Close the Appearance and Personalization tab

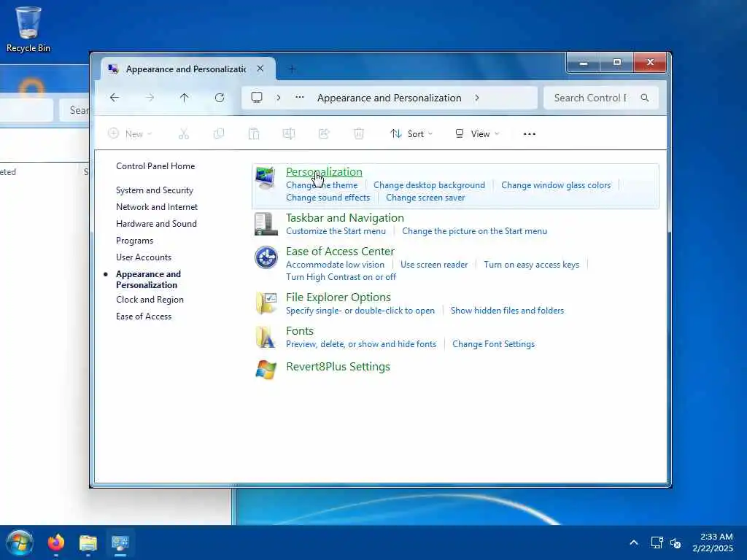(260, 69)
